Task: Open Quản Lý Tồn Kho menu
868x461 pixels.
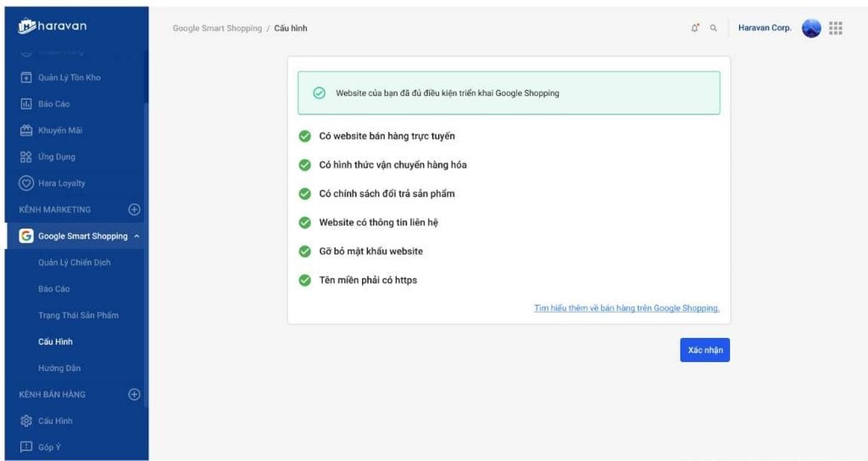Action: pyautogui.click(x=70, y=77)
